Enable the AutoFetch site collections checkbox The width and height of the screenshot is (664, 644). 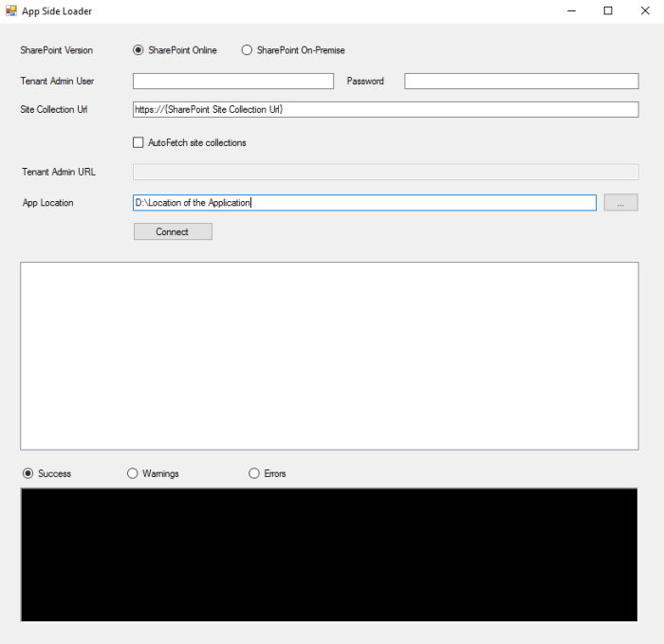click(139, 142)
